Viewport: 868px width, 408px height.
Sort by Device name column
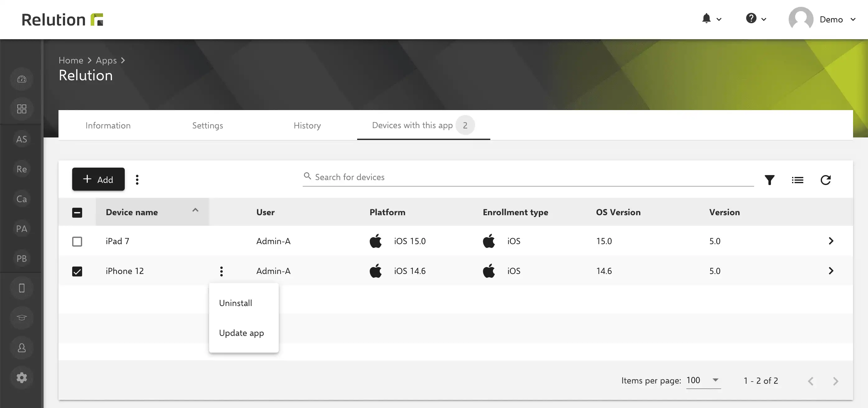[x=152, y=212]
